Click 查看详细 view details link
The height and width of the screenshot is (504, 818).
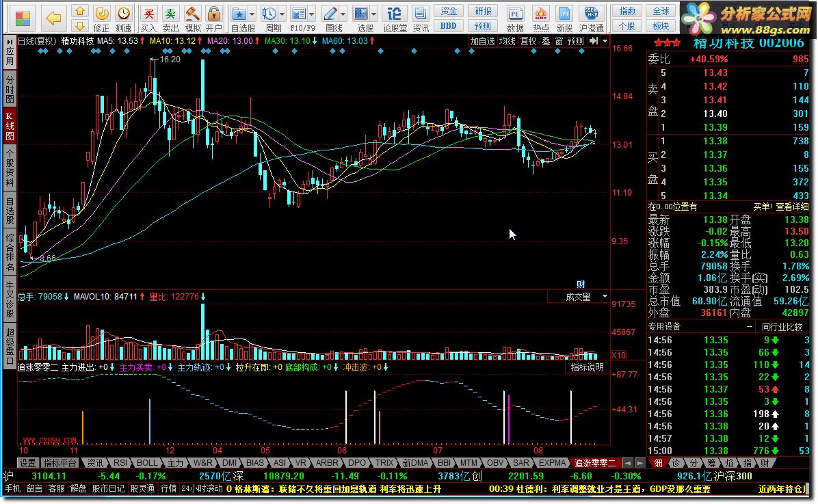coord(792,207)
